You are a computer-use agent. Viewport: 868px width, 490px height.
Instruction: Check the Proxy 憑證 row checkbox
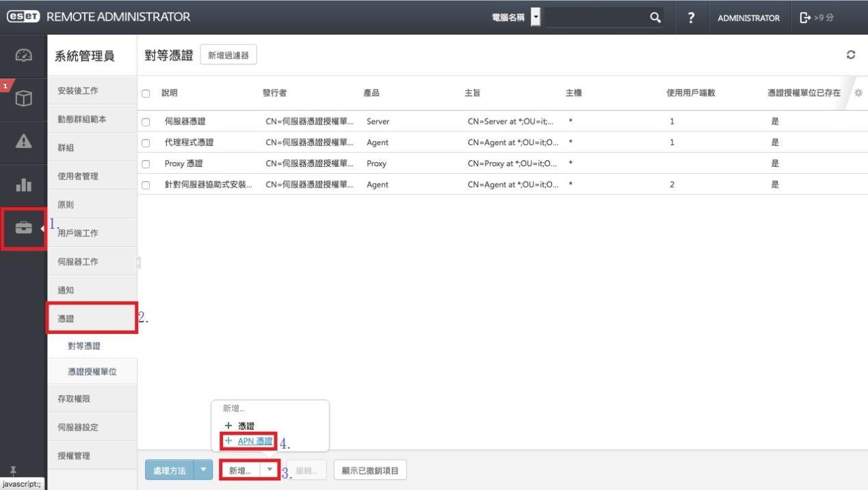coord(145,164)
